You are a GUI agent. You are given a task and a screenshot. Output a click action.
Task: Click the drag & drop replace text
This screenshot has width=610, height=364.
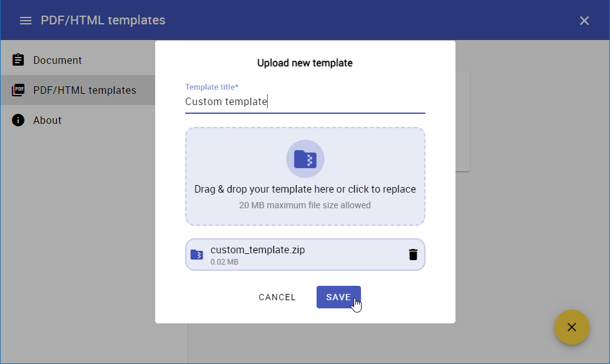tap(305, 189)
